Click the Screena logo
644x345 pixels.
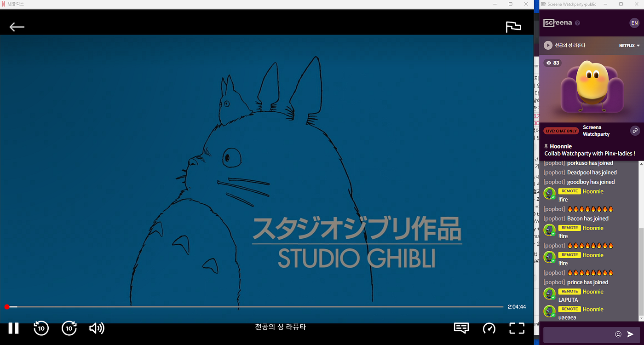pos(558,23)
